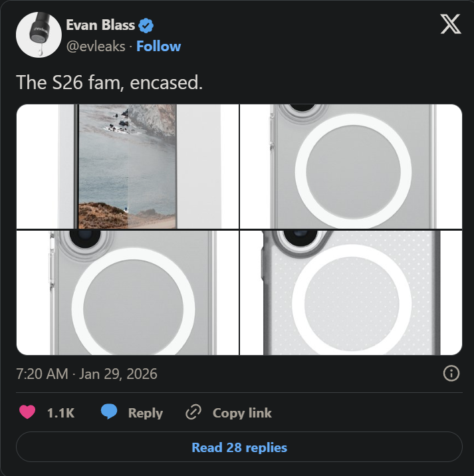
Task: Open the top-left beach screen phone image
Action: click(x=127, y=166)
